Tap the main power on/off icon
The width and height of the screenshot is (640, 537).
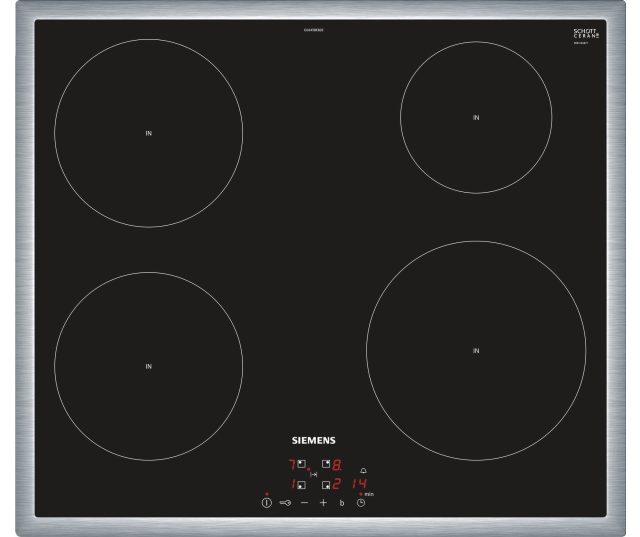tap(267, 503)
